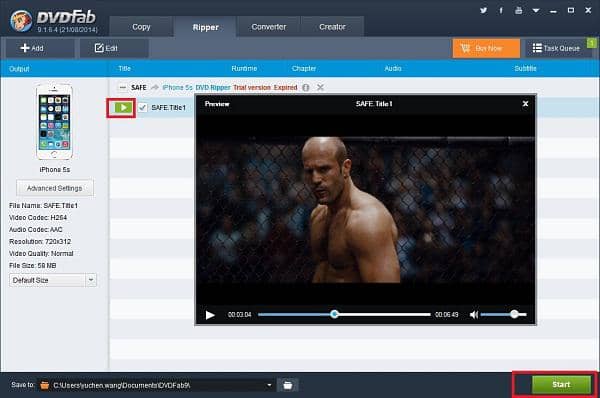Mute the preview using the speaker icon
Screen dimensions: 600x398
coord(474,315)
